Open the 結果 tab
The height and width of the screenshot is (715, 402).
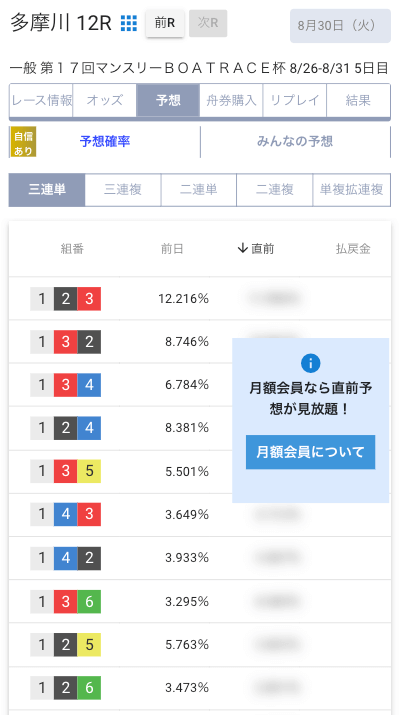358,100
